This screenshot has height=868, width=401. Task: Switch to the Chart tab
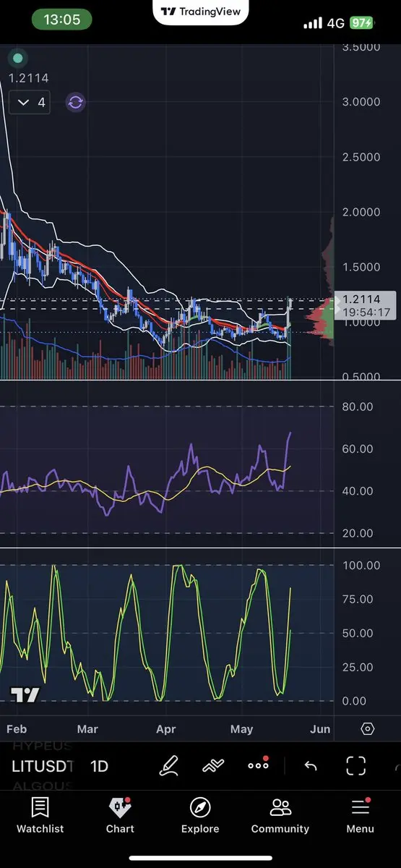120,815
